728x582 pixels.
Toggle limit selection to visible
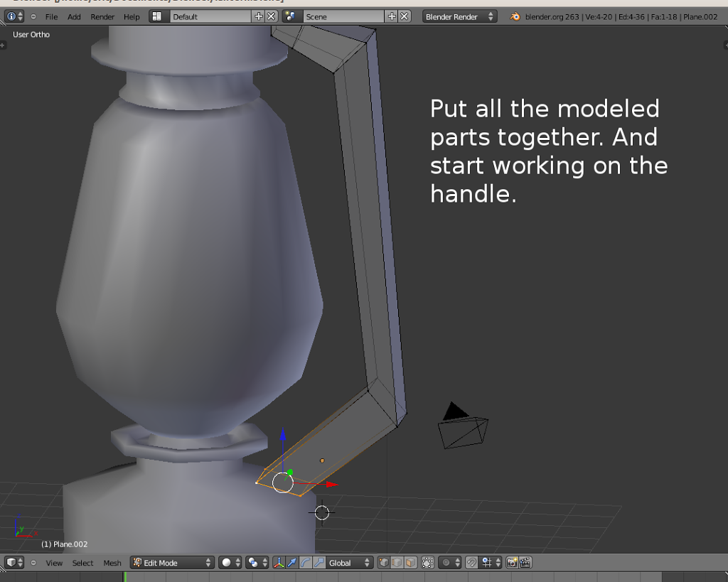click(x=427, y=562)
